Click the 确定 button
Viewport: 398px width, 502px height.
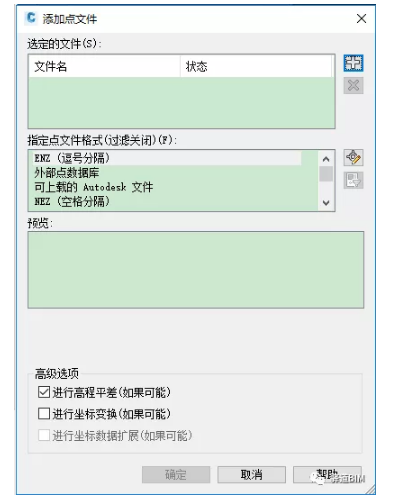tap(176, 474)
